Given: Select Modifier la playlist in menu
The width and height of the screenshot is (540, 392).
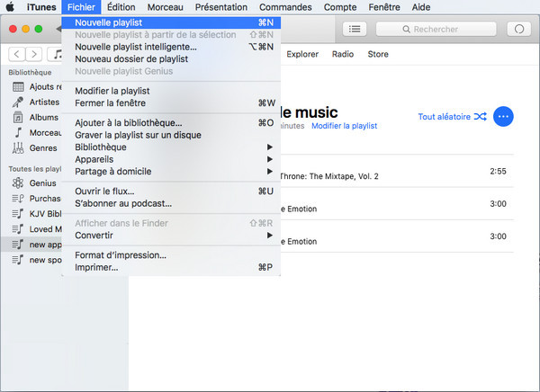Looking at the screenshot, I should point(171,91).
